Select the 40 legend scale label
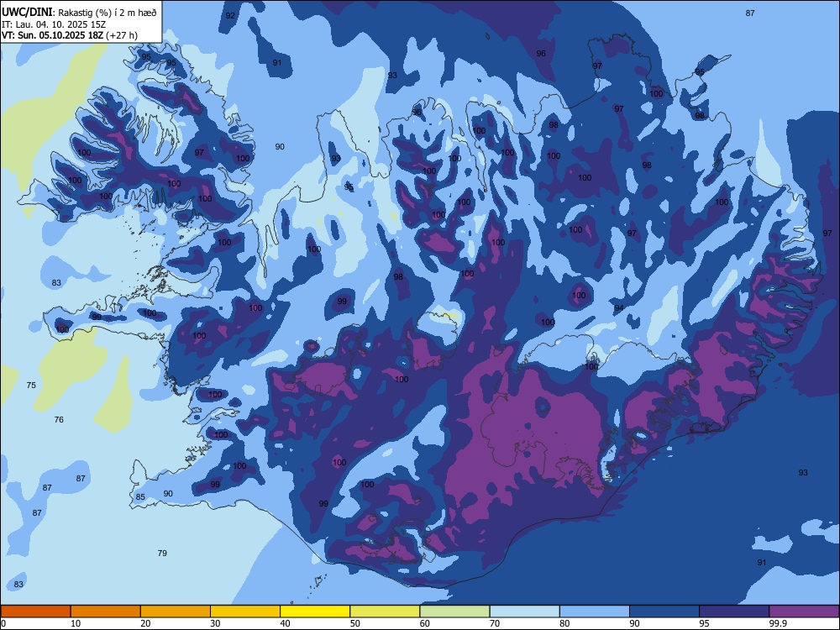Viewport: 840px width, 630px height. (x=286, y=623)
